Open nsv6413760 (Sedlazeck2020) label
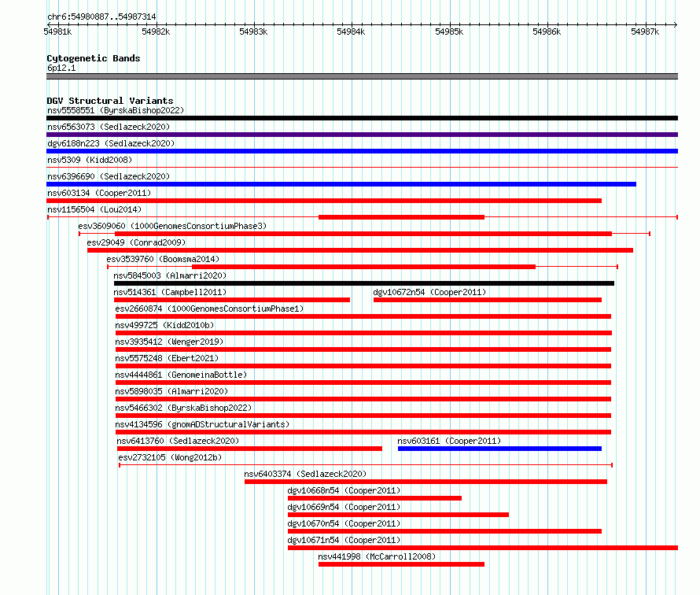This screenshot has width=700, height=595. (x=178, y=441)
